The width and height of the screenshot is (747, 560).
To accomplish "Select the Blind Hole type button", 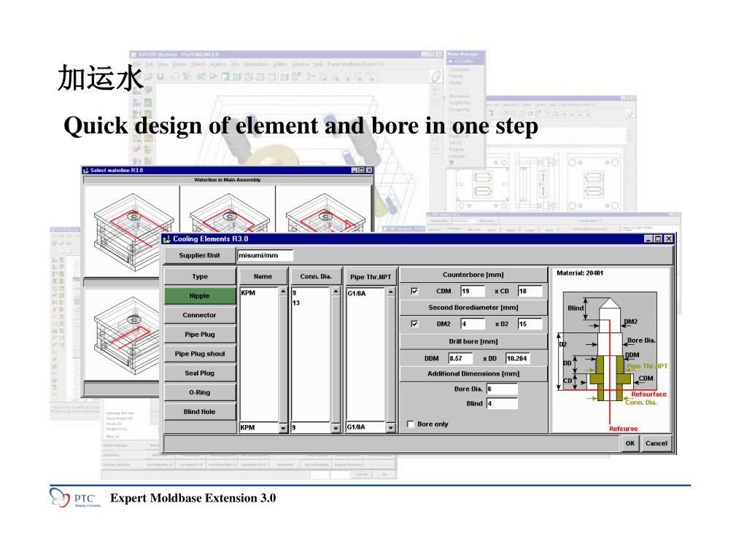I will click(200, 411).
